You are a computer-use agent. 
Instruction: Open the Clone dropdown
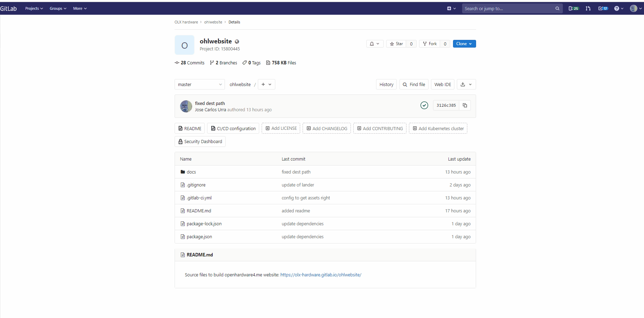(x=464, y=44)
